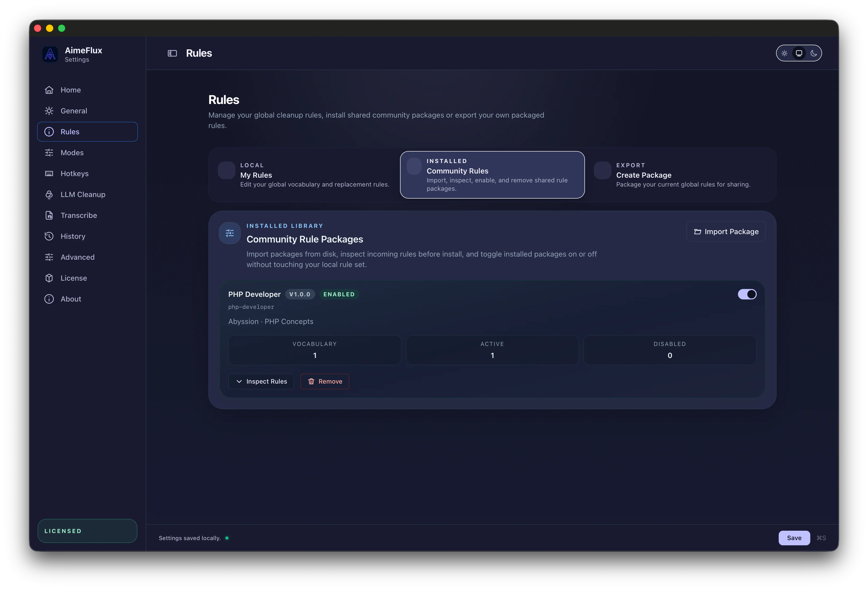This screenshot has width=868, height=590.
Task: Click the Advanced sliders icon in sidebar
Action: (49, 257)
